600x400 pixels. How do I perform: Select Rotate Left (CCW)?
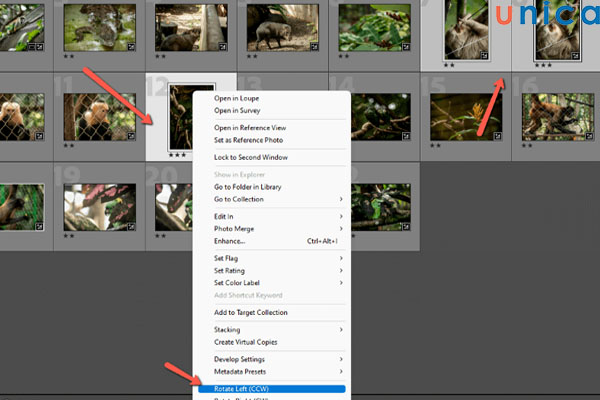(x=272, y=389)
